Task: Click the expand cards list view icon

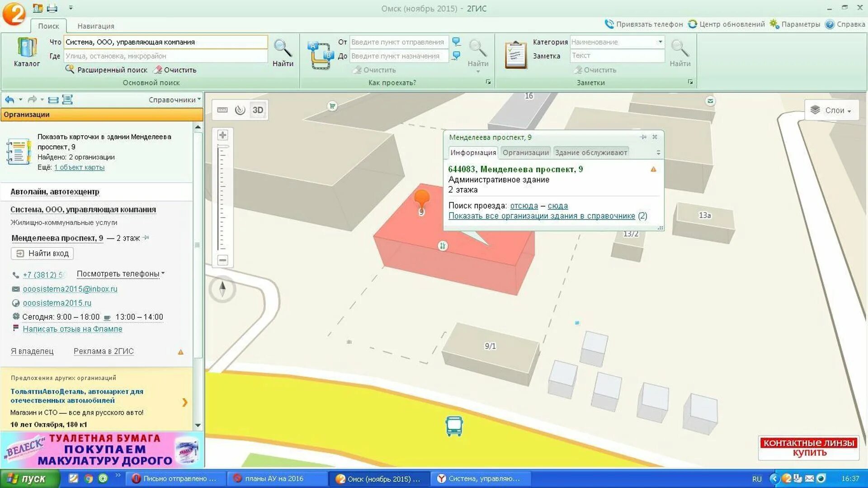Action: point(67,99)
